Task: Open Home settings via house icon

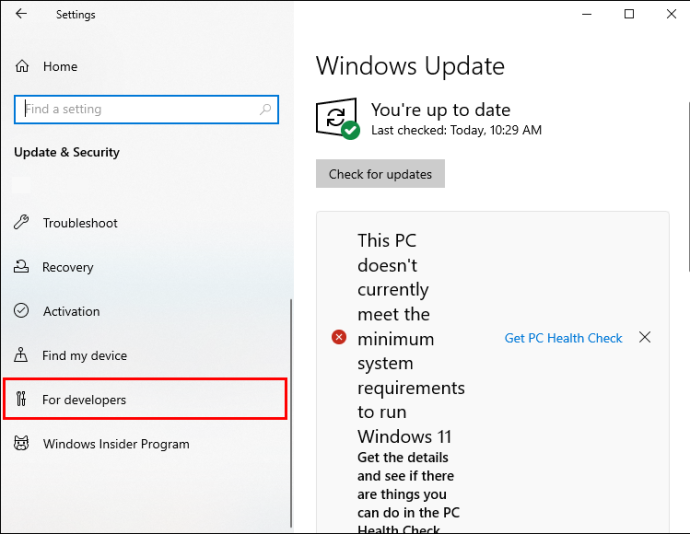Action: (x=22, y=66)
